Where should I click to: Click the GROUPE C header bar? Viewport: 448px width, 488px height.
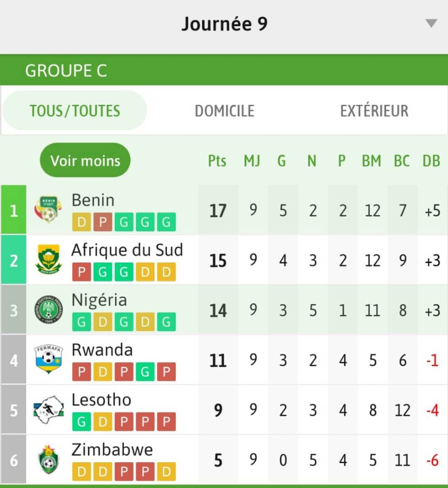click(x=224, y=71)
